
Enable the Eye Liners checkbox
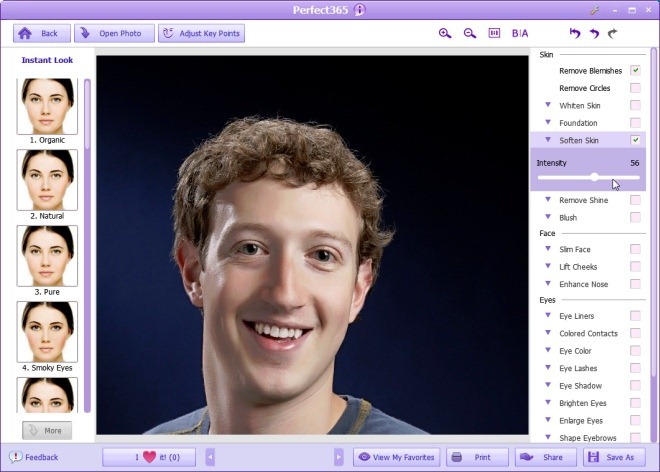[x=635, y=315]
